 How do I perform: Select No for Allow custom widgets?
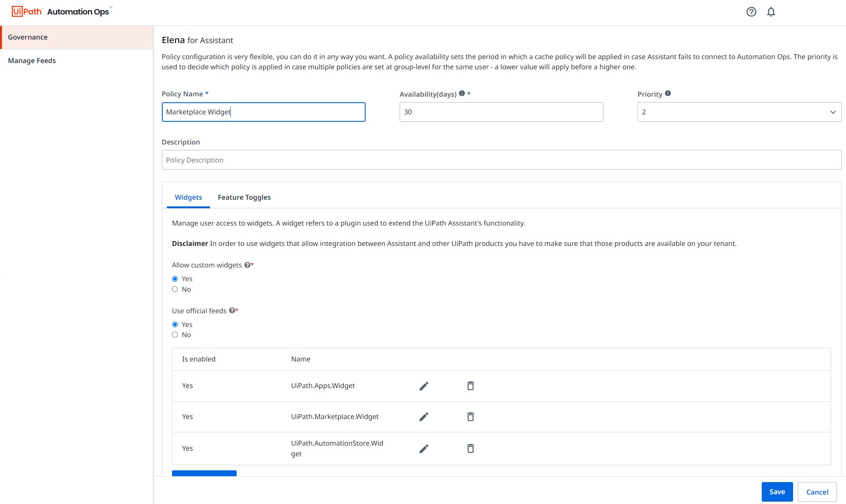[175, 289]
